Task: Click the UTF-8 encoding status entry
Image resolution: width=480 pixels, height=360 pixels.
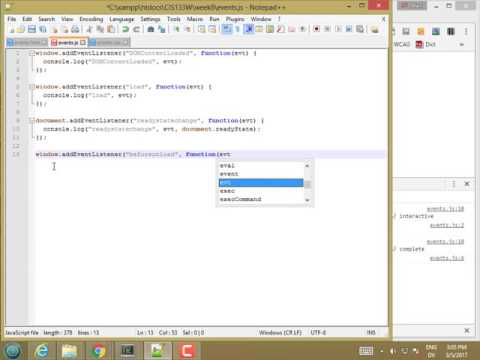Action: click(x=318, y=333)
